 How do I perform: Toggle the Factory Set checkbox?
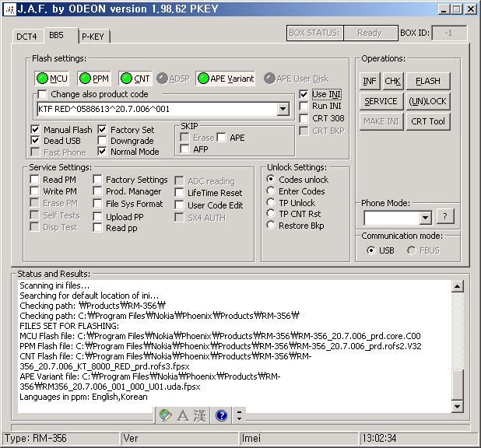tap(102, 129)
